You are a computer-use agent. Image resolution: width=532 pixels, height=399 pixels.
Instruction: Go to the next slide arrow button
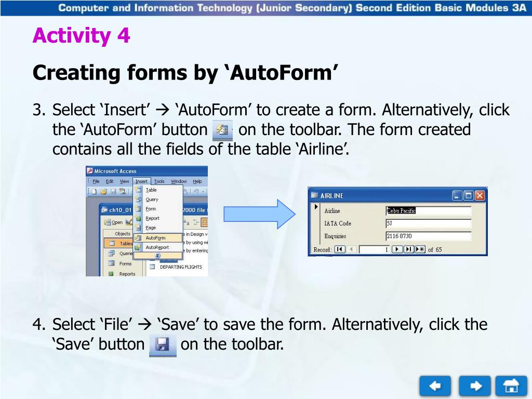[475, 386]
